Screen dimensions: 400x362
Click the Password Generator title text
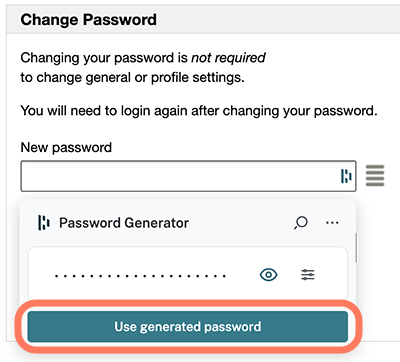coord(124,223)
